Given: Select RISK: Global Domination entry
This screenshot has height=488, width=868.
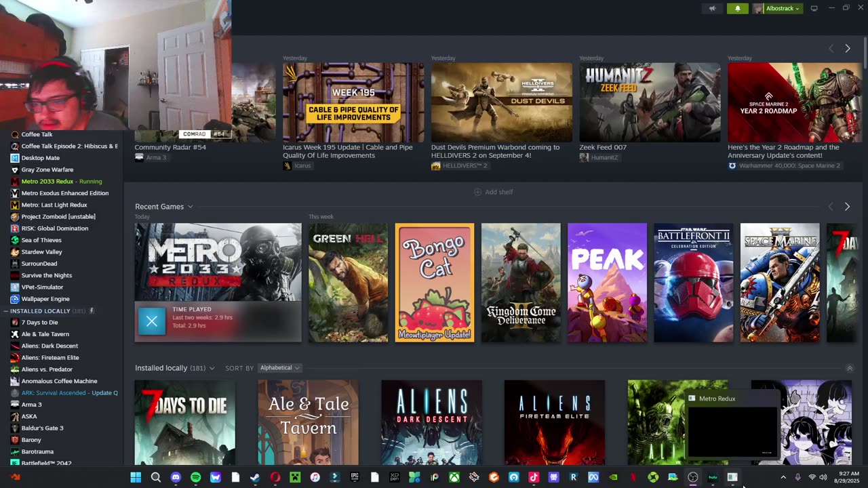Looking at the screenshot, I should pos(54,228).
